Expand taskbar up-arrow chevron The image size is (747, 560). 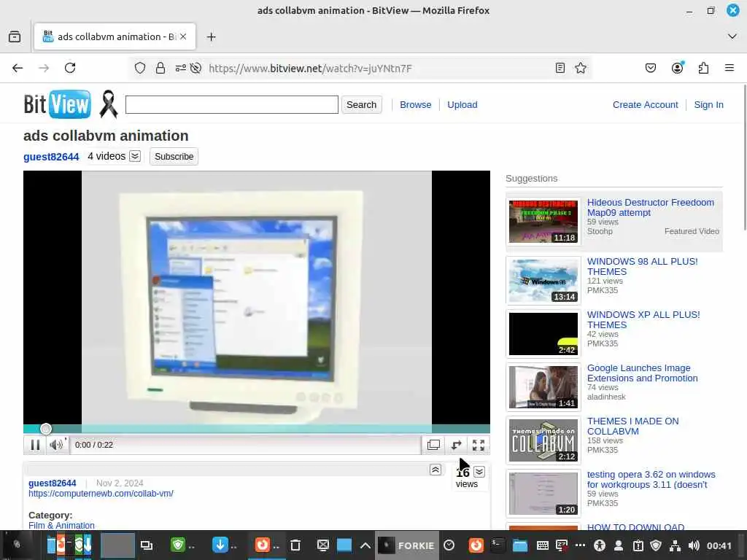tap(365, 545)
